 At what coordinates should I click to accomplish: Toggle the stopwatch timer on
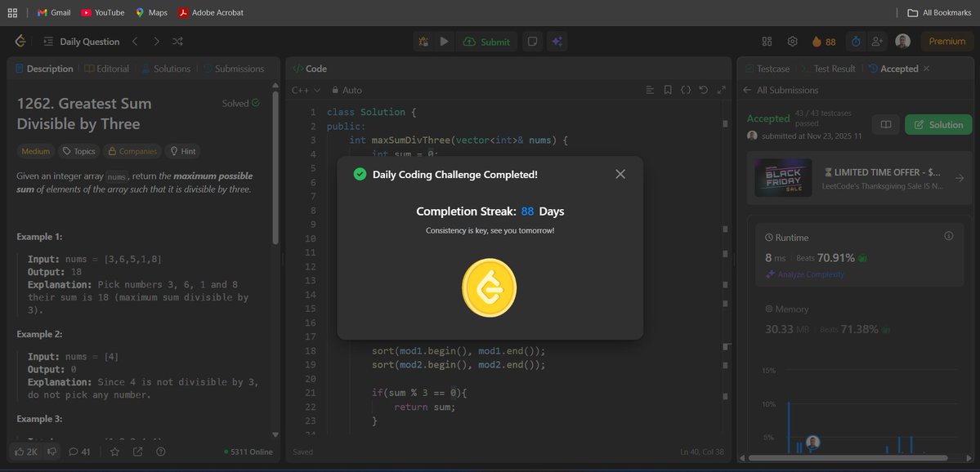(855, 41)
